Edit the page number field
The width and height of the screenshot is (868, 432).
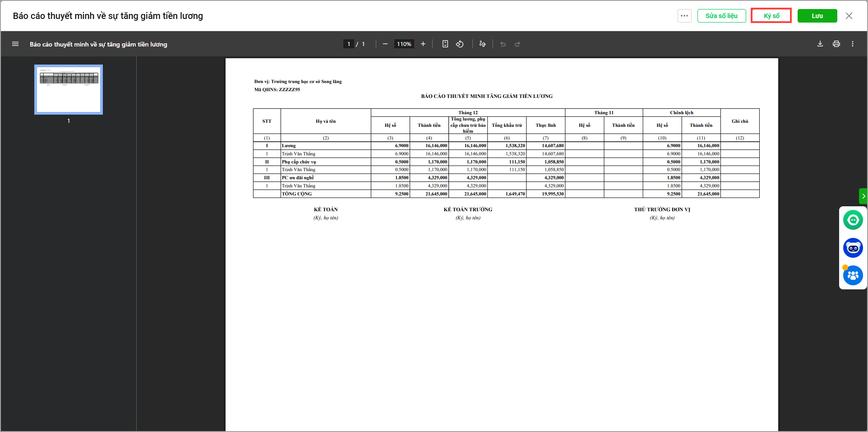[x=348, y=44]
